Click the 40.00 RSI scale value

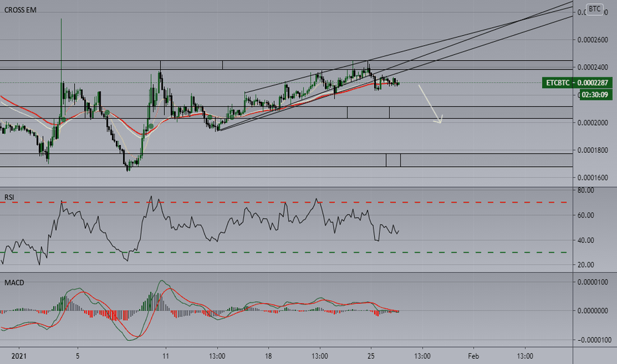coord(585,240)
